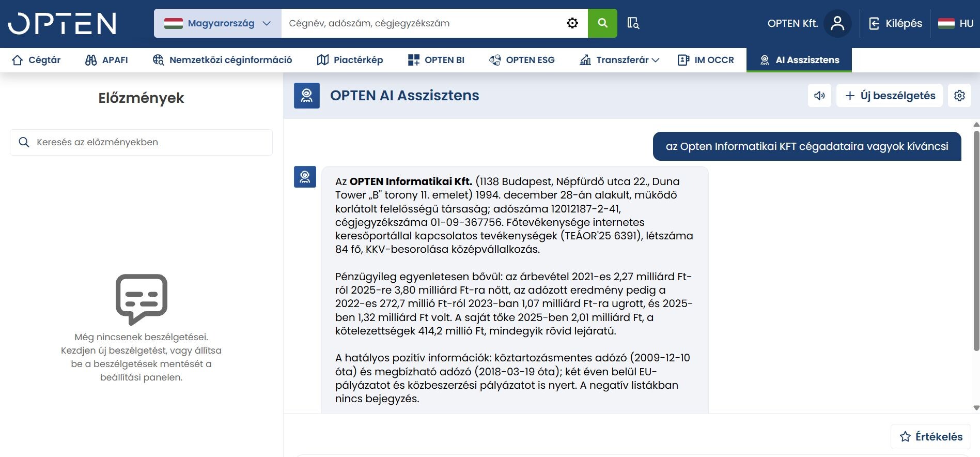Viewport: 980px width, 457px height.
Task: Click the OPTEN ESG icon
Action: coord(495,60)
